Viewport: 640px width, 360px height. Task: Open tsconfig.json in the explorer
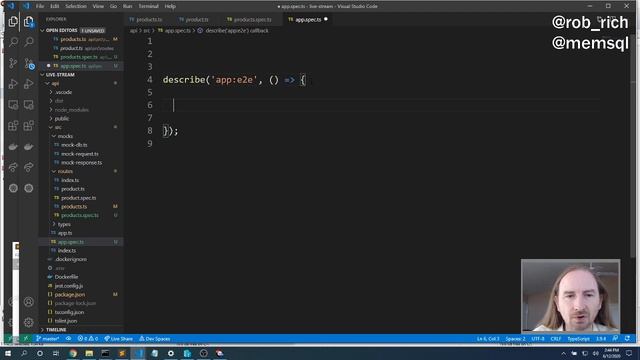69,312
